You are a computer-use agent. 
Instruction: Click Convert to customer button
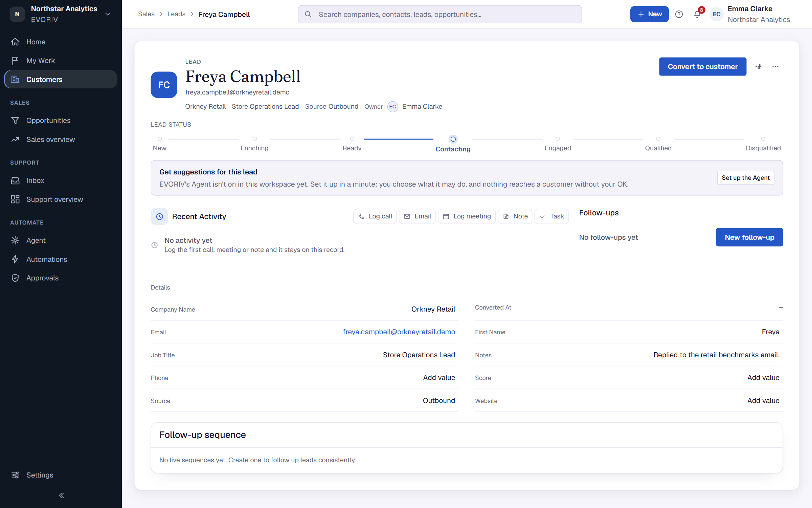(702, 66)
